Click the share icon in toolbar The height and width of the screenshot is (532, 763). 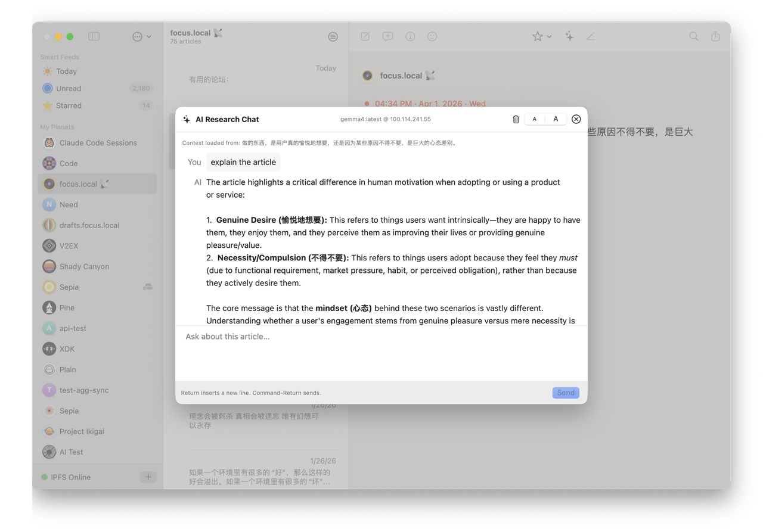pos(715,36)
